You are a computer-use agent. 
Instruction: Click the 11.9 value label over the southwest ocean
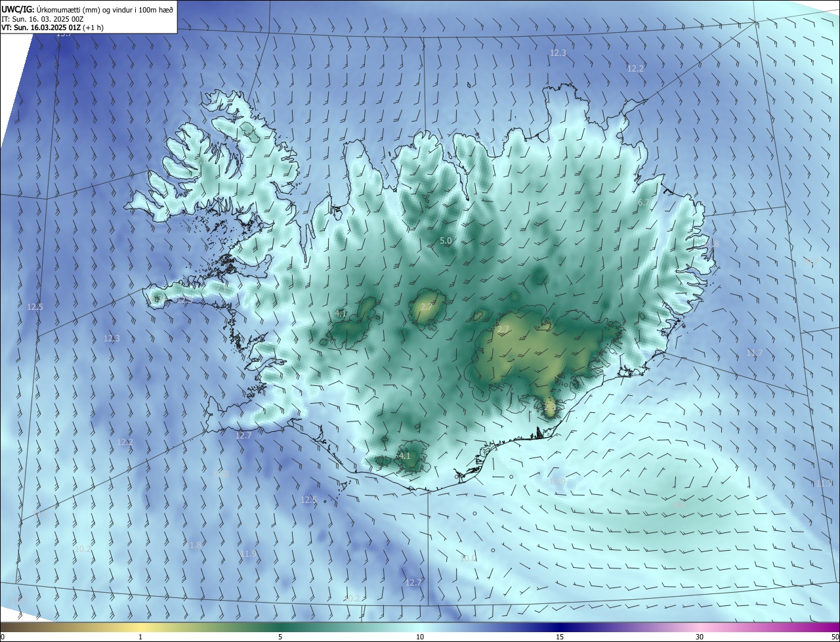[249, 554]
